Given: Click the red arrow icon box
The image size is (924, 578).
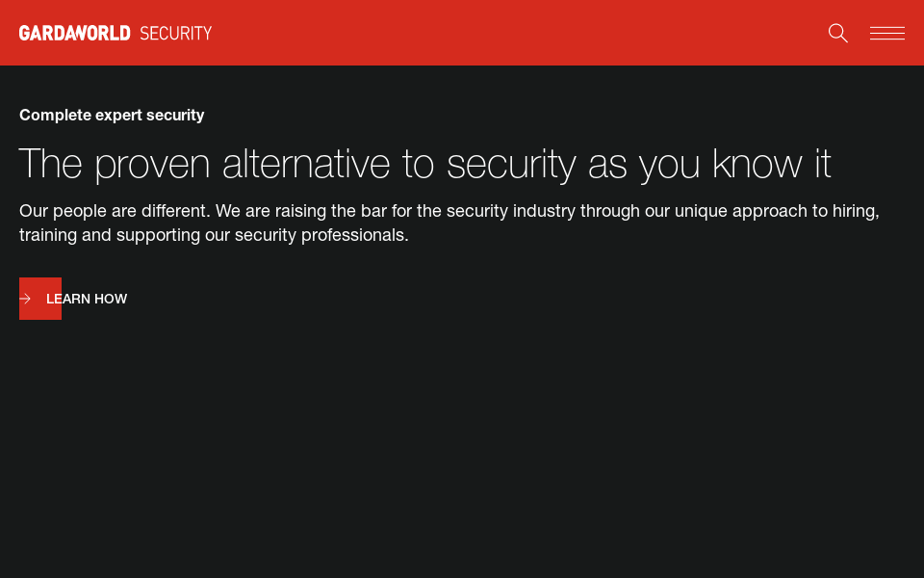Looking at the screenshot, I should [29, 299].
